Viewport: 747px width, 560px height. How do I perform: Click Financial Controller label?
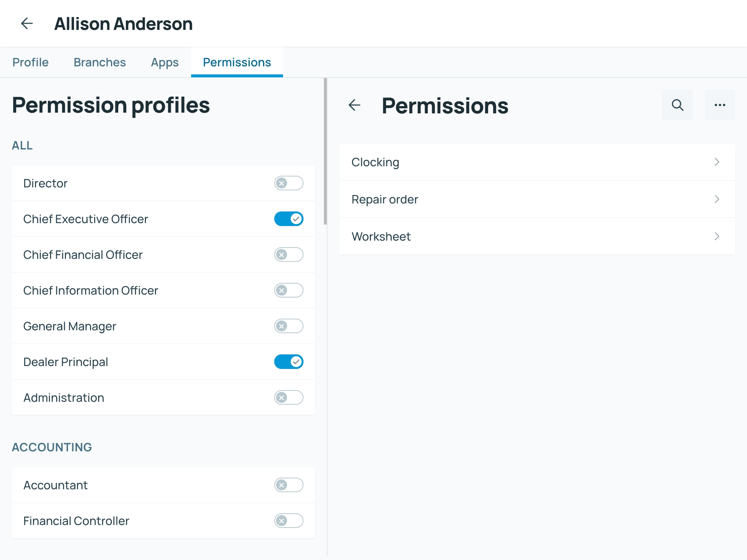tap(76, 521)
